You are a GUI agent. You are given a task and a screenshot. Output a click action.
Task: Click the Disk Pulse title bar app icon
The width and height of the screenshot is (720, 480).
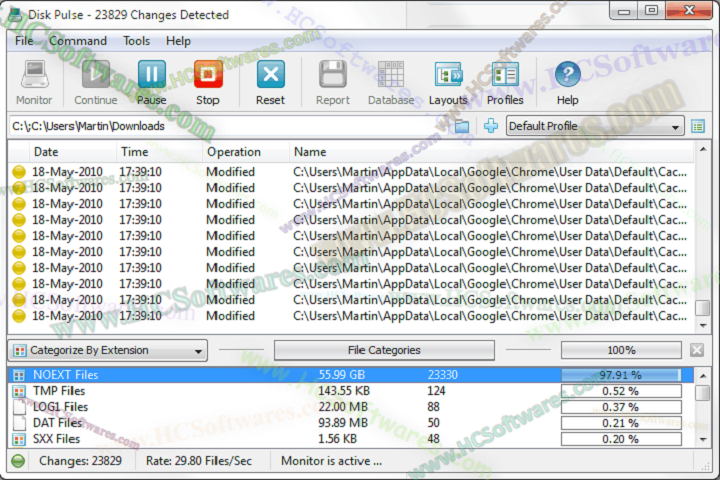click(x=15, y=15)
